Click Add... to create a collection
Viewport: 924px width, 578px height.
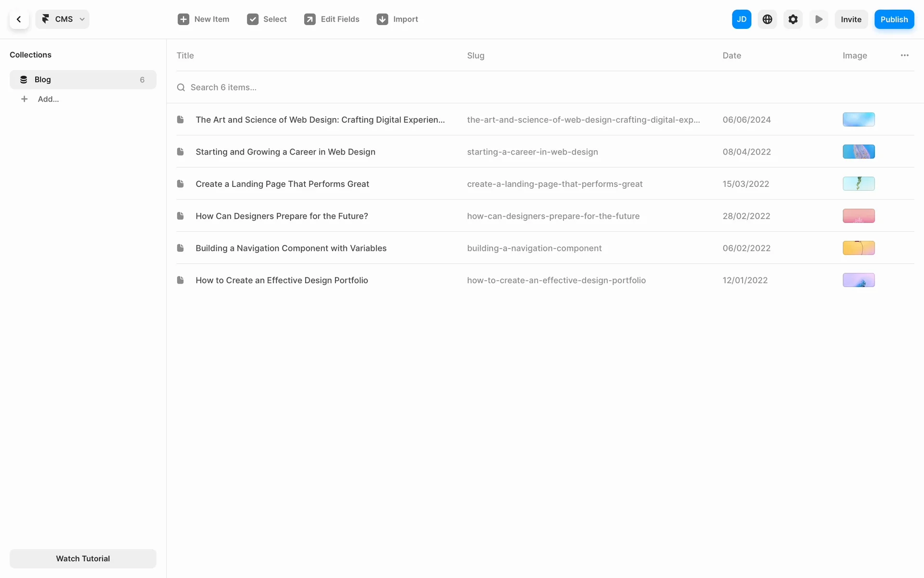coord(48,99)
